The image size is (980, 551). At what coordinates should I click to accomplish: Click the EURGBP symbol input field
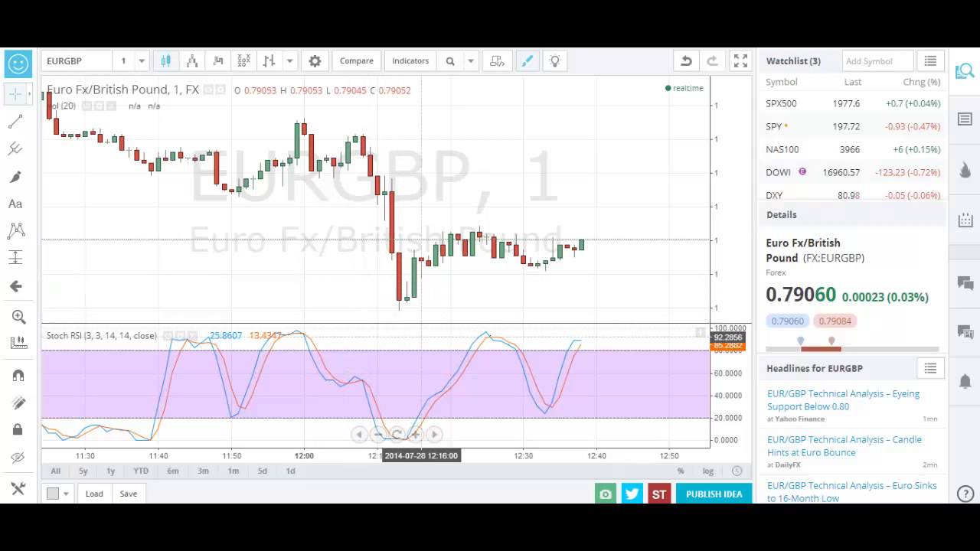(77, 61)
